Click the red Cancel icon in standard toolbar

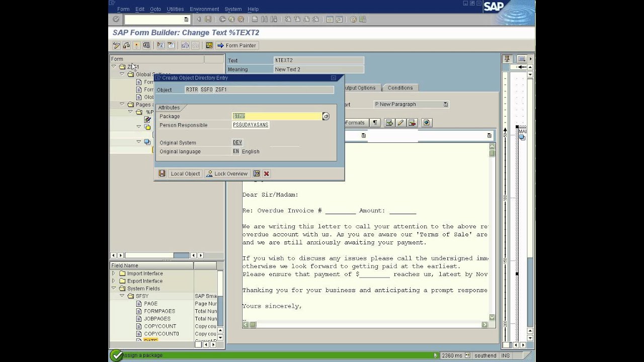tap(241, 19)
